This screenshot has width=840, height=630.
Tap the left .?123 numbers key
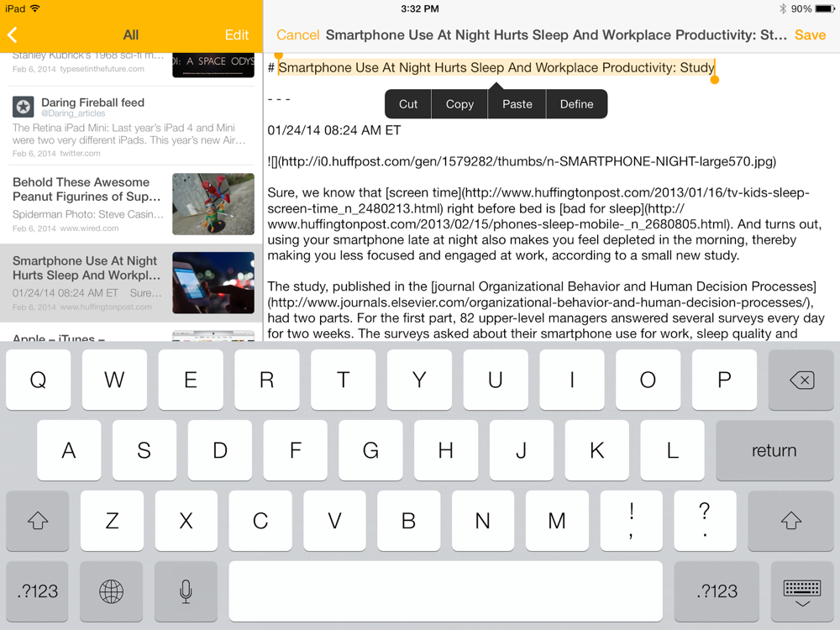point(38,591)
